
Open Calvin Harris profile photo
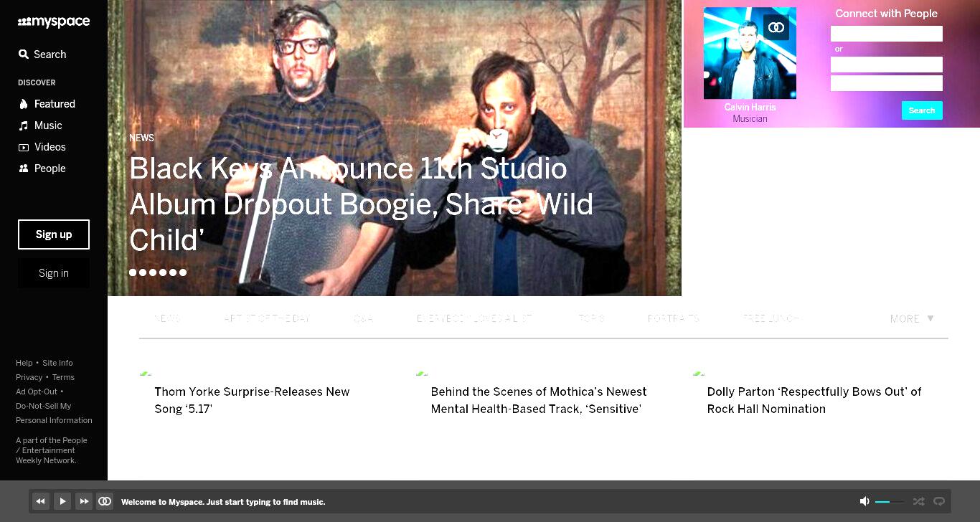click(x=750, y=53)
